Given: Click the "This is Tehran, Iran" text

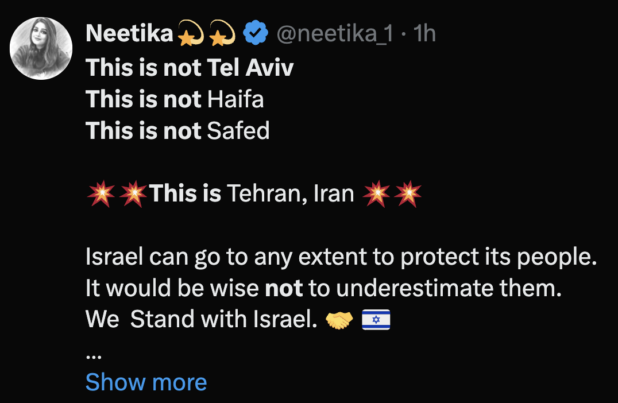Looking at the screenshot, I should pyautogui.click(x=252, y=194).
